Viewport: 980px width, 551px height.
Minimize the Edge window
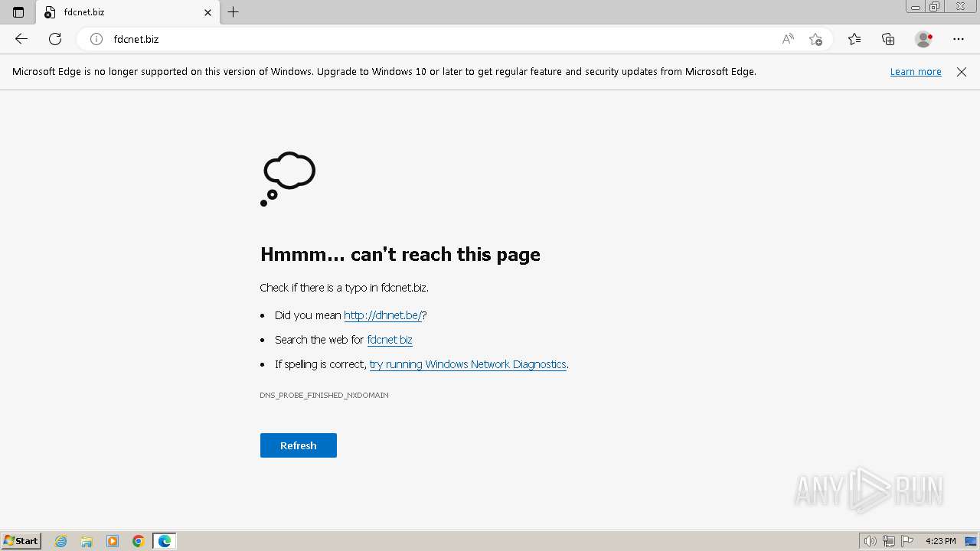click(x=916, y=7)
